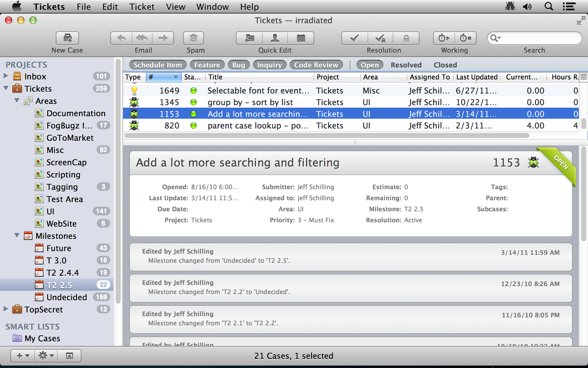Open the View menu
This screenshot has width=588, height=368.
coord(175,7)
